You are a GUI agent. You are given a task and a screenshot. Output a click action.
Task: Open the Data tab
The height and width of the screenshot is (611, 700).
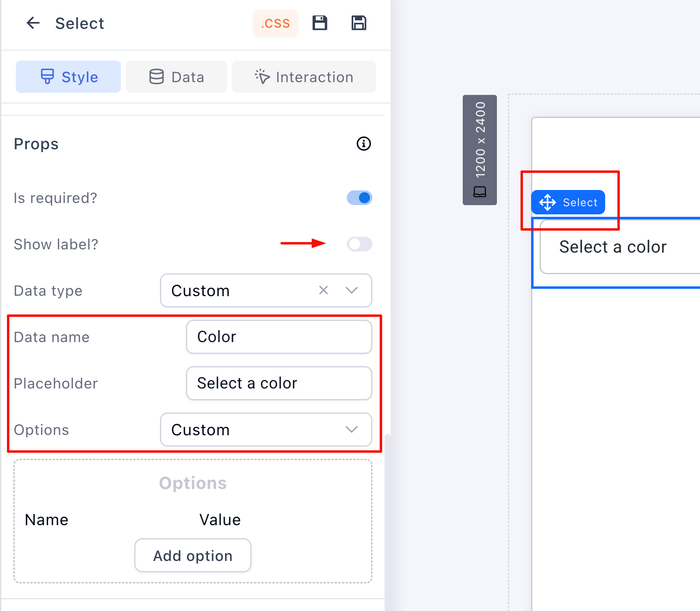(176, 77)
